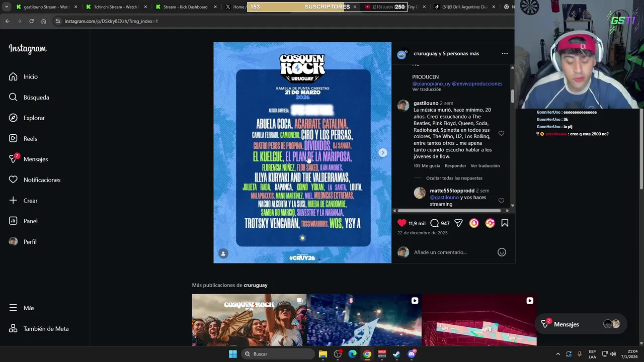The width and height of the screenshot is (644, 362).
Task: Share the post with paper plane icon
Action: tap(458, 223)
